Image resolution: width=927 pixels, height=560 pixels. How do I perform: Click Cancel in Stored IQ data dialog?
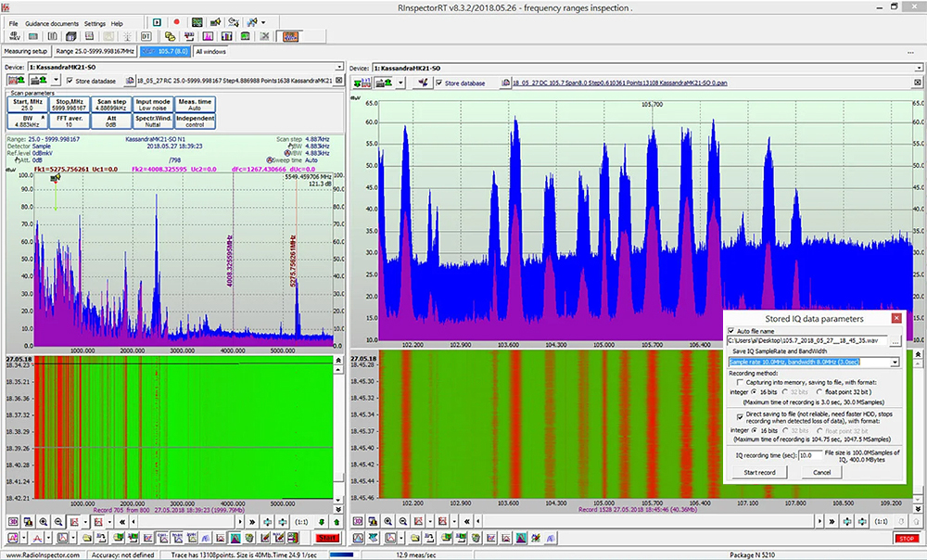(x=821, y=472)
